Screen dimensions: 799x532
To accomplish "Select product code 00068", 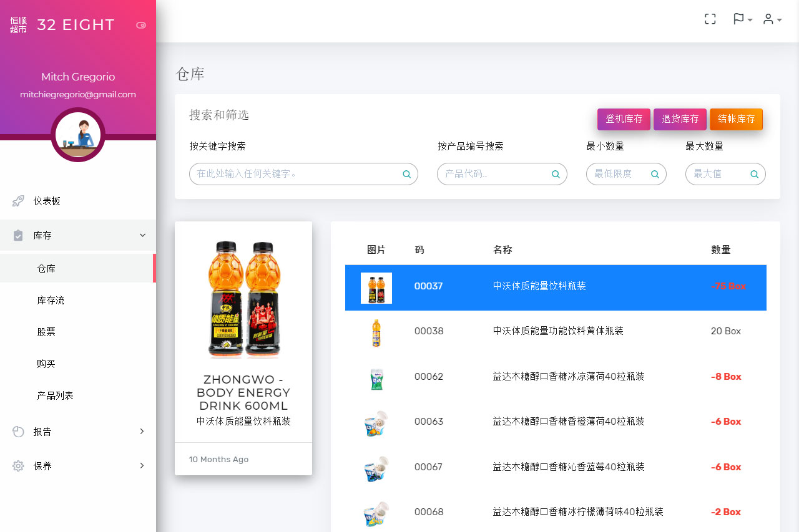I will click(429, 512).
